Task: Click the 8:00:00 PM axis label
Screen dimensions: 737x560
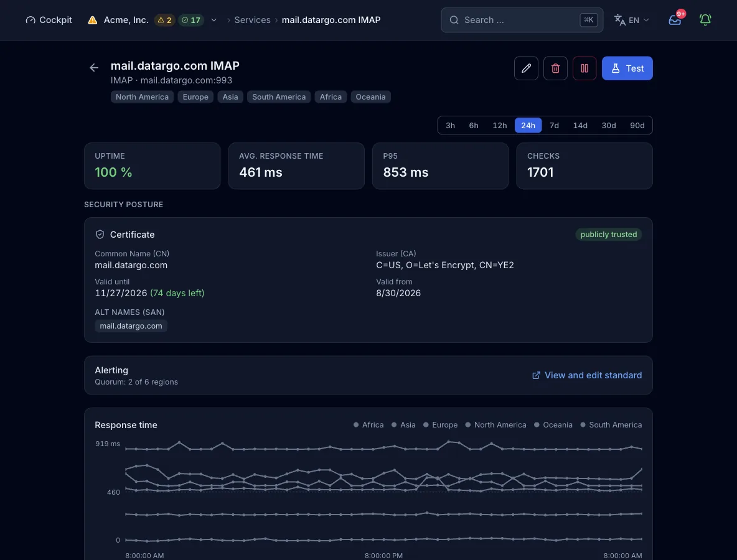Action: [383, 555]
